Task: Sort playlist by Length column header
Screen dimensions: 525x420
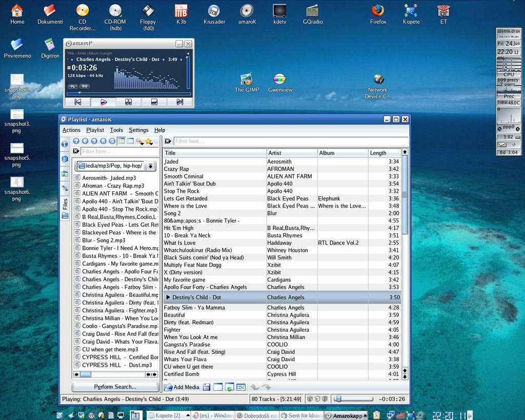Action: 385,153
